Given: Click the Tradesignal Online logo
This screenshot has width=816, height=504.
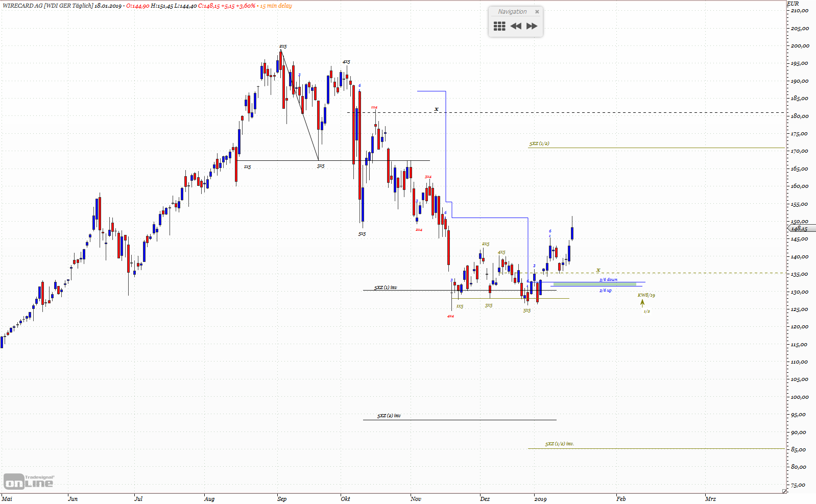Looking at the screenshot, I should click(x=29, y=482).
